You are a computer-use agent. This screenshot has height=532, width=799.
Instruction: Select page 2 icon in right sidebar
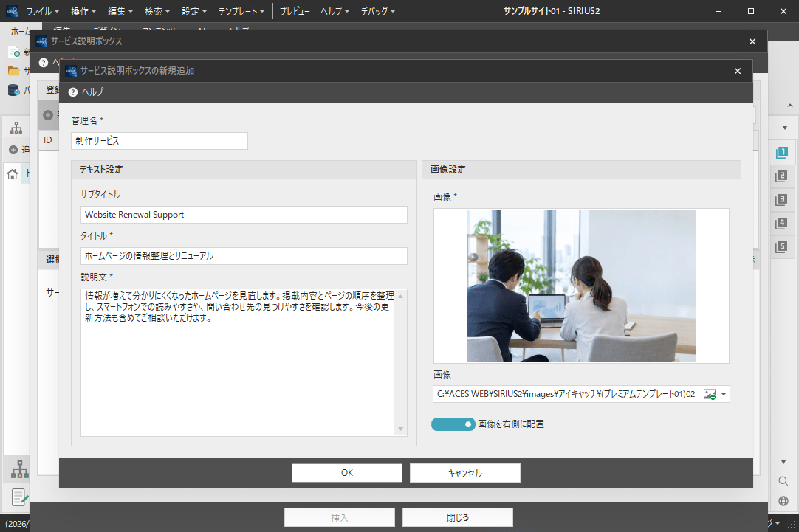[781, 176]
